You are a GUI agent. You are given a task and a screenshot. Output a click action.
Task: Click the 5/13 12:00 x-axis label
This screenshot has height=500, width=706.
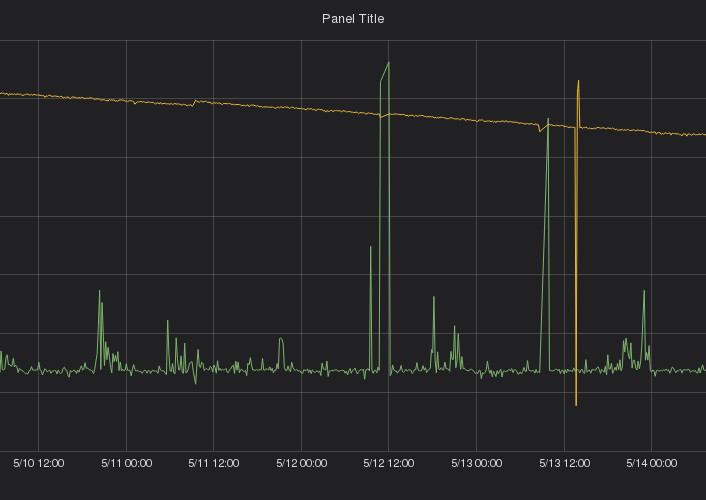tap(565, 463)
